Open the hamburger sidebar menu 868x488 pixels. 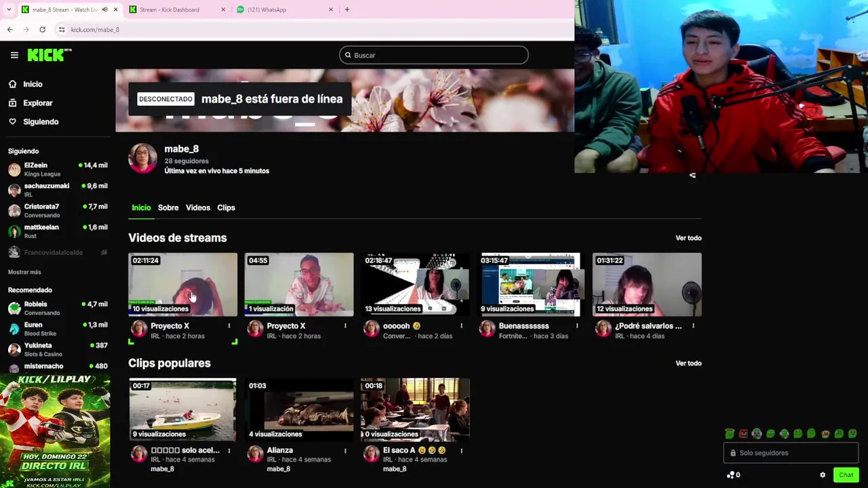click(14, 55)
